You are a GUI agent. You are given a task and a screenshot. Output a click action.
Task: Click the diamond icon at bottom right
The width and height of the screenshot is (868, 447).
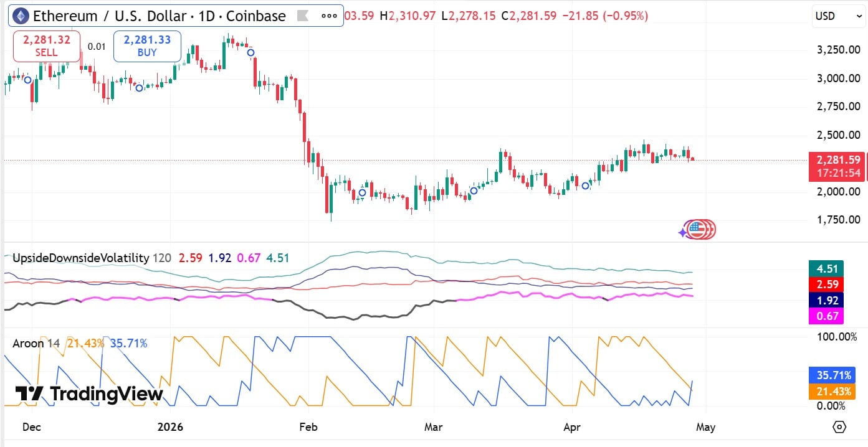[841, 427]
